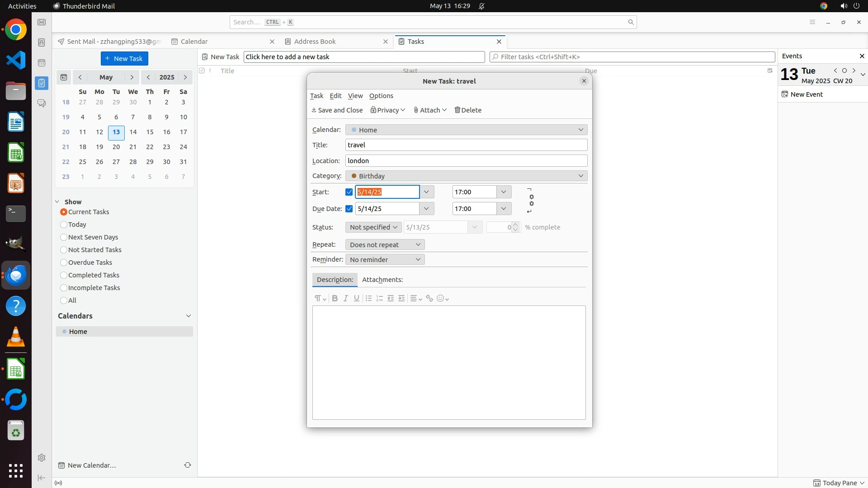Click the insert link icon
The height and width of the screenshot is (488, 868).
point(429,298)
